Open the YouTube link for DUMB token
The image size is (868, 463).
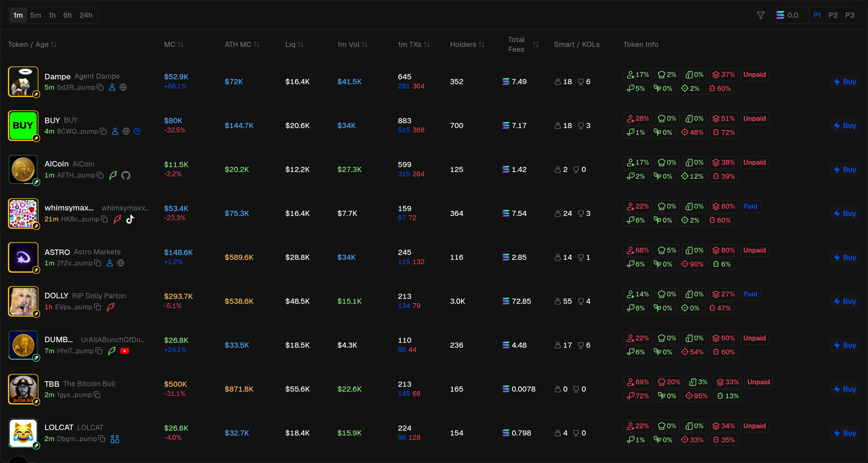click(125, 351)
